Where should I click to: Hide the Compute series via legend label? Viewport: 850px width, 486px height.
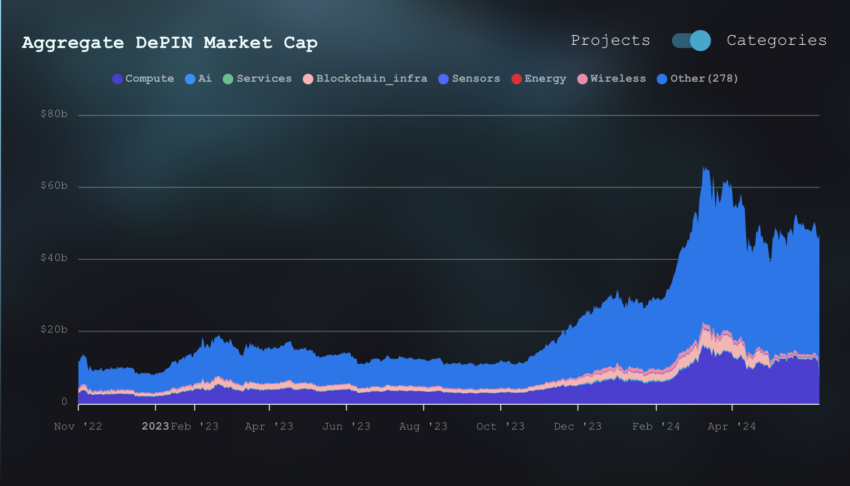pos(150,79)
